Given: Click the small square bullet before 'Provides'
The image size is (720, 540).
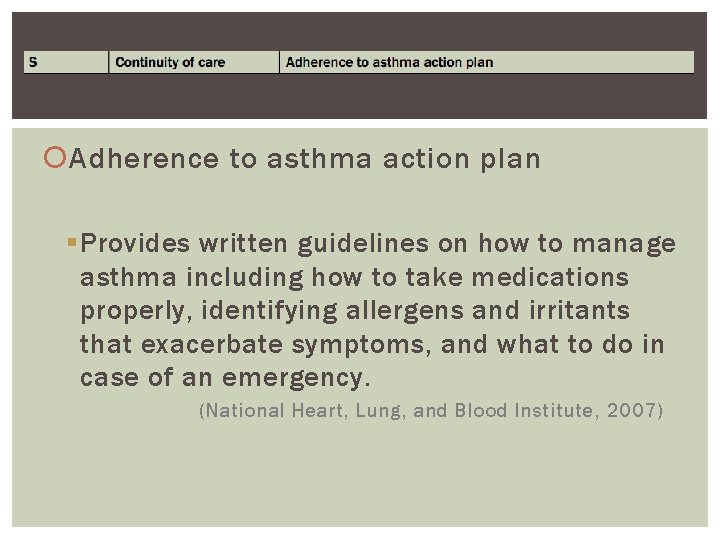Looking at the screenshot, I should [x=72, y=242].
